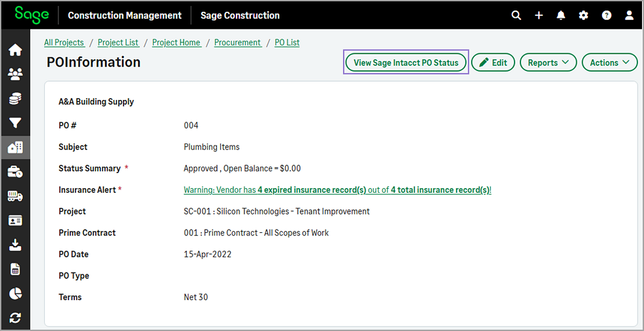Open contacts people sidebar icon

click(15, 74)
